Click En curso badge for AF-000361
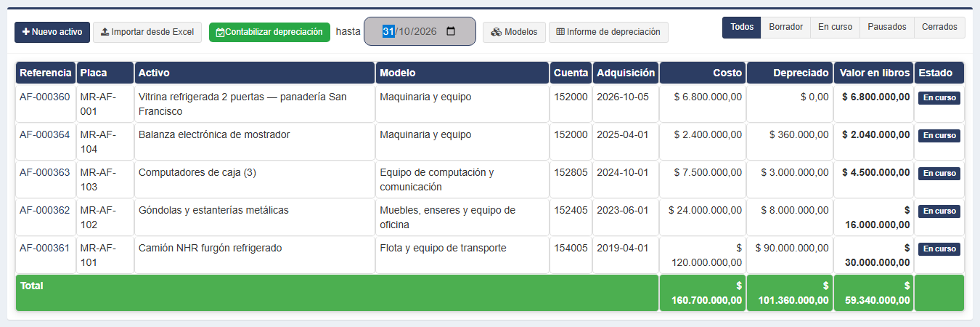Image resolution: width=980 pixels, height=327 pixels. (x=939, y=249)
